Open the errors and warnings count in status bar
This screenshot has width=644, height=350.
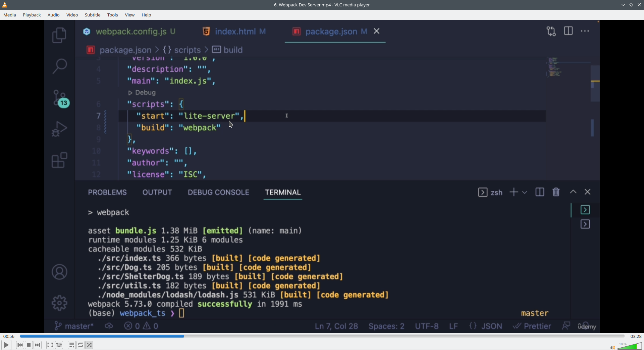pos(141,326)
